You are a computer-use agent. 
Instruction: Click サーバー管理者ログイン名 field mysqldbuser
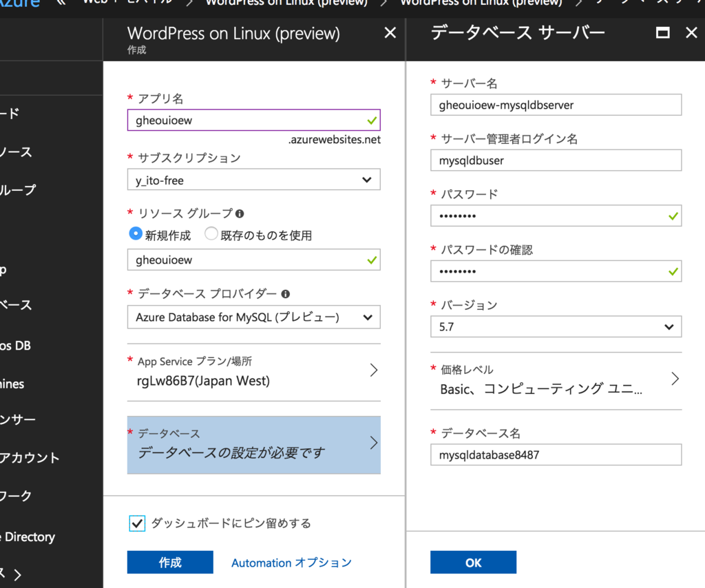point(556,160)
